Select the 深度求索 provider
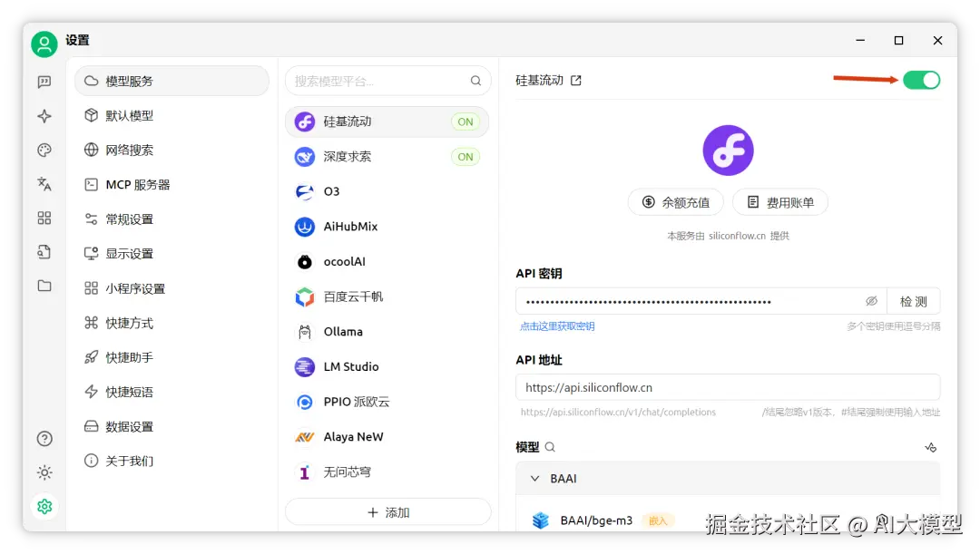 387,157
